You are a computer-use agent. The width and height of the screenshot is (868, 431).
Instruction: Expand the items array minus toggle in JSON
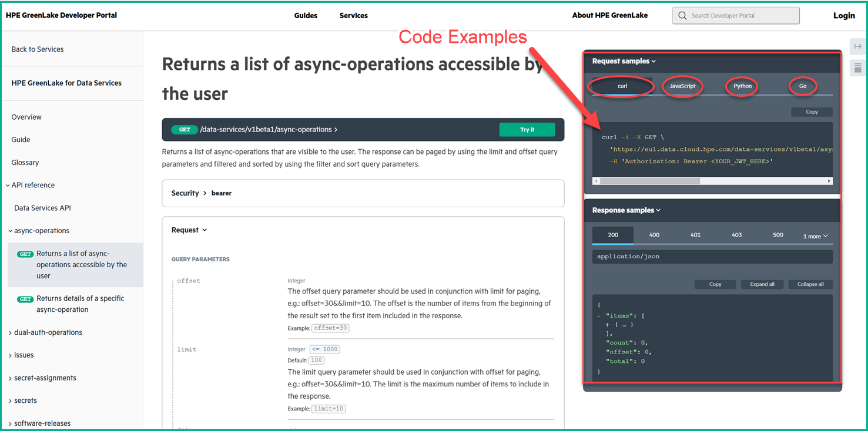click(x=598, y=316)
